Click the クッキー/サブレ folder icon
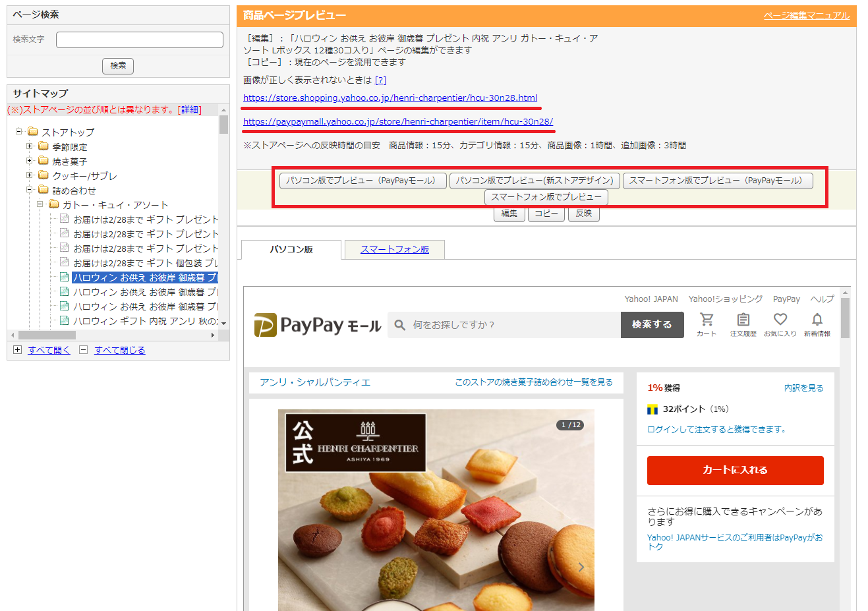The width and height of the screenshot is (868, 611). click(x=43, y=175)
